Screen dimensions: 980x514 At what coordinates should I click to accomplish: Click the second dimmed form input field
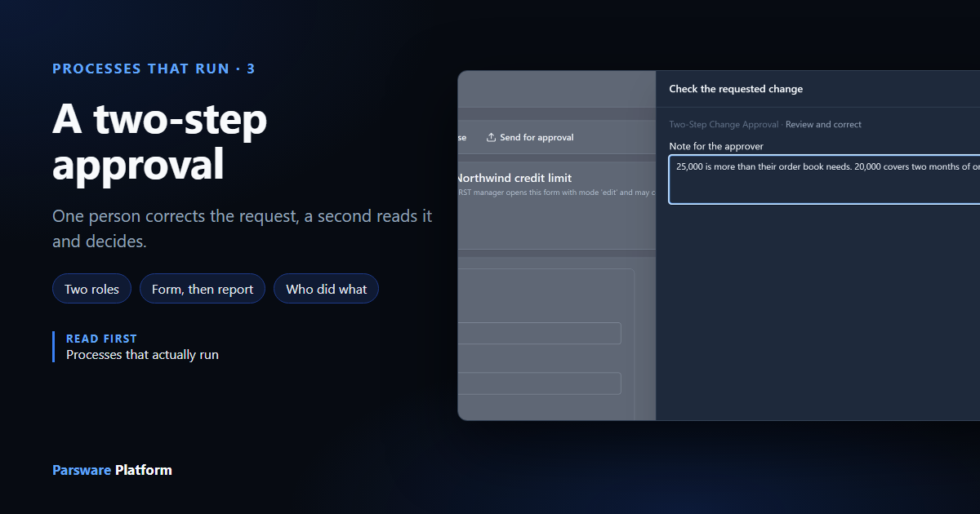click(539, 383)
